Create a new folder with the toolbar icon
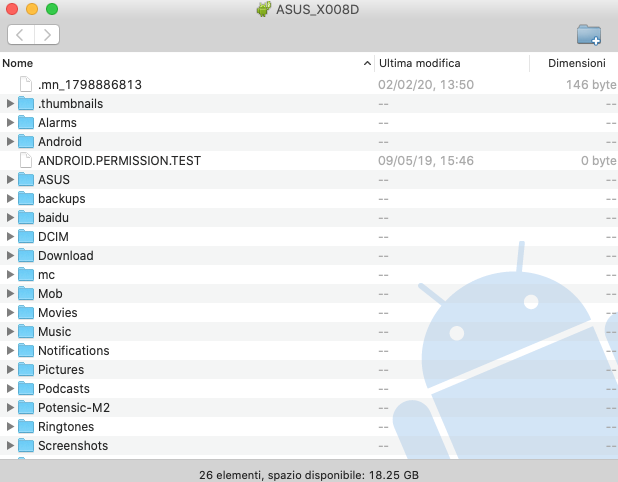The width and height of the screenshot is (618, 482). click(x=589, y=35)
